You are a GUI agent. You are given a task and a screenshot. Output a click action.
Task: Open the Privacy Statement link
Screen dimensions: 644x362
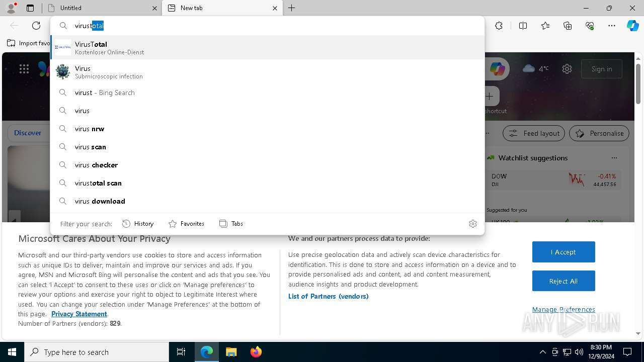coord(79,314)
